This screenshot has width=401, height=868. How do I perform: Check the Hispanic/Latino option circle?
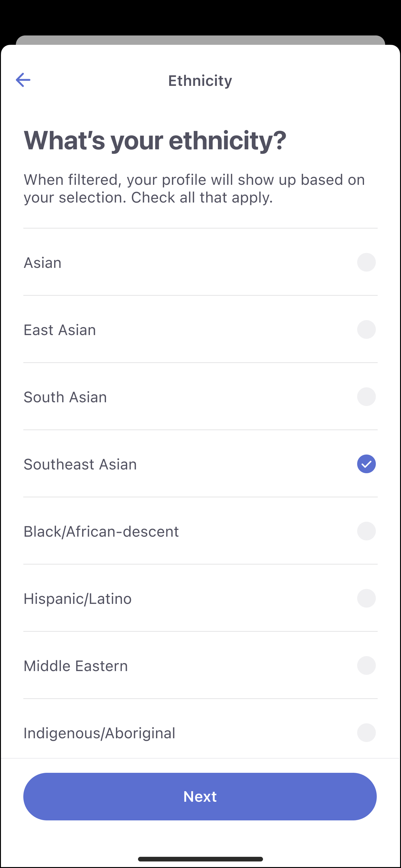[366, 599]
